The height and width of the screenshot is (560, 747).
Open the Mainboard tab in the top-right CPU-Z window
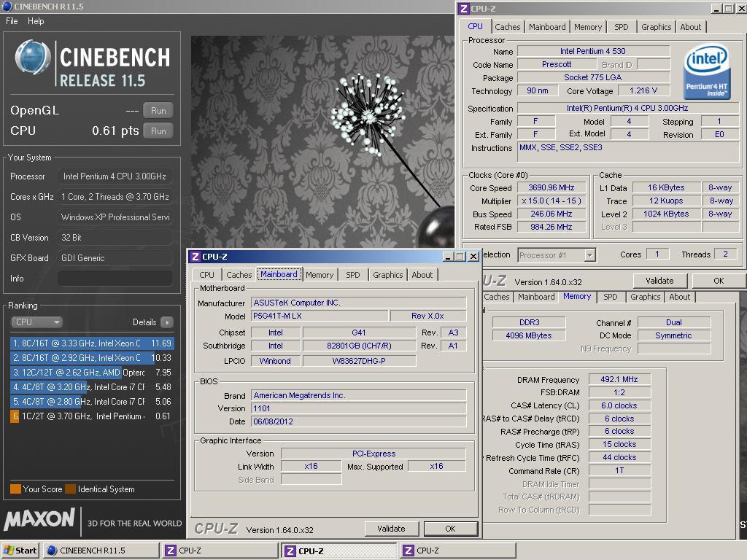point(547,27)
